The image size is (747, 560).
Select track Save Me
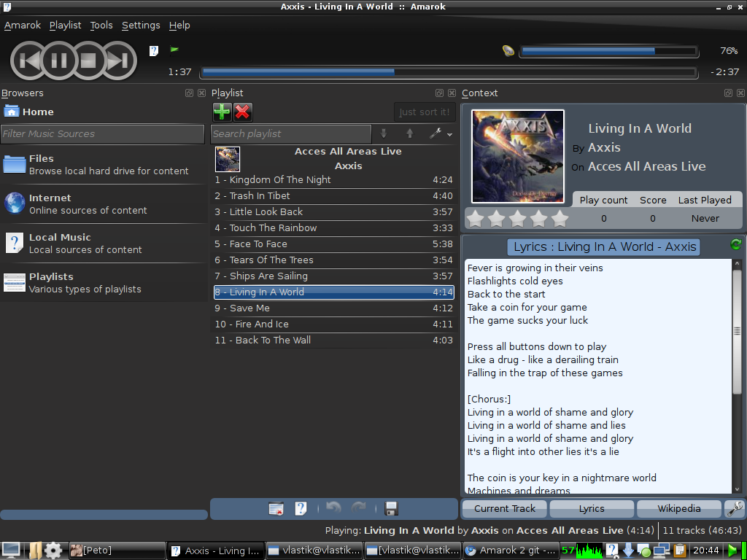(333, 308)
